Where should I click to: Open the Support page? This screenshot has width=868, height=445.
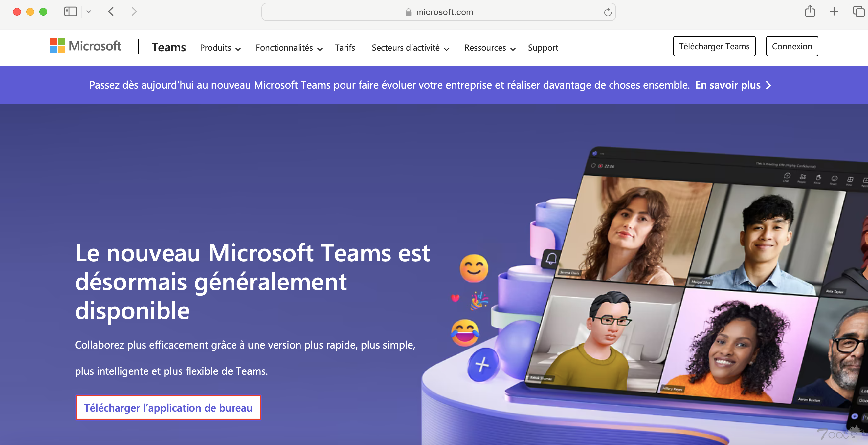543,48
